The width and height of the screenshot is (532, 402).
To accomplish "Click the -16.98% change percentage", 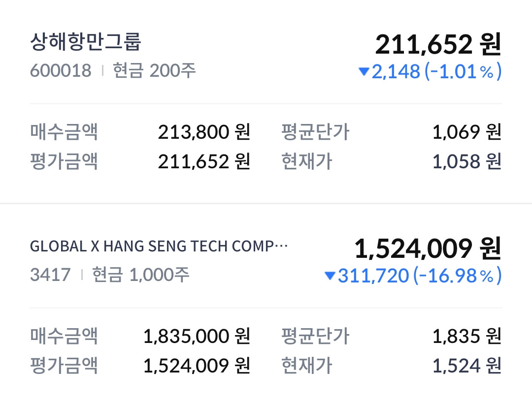I will click(x=457, y=276).
